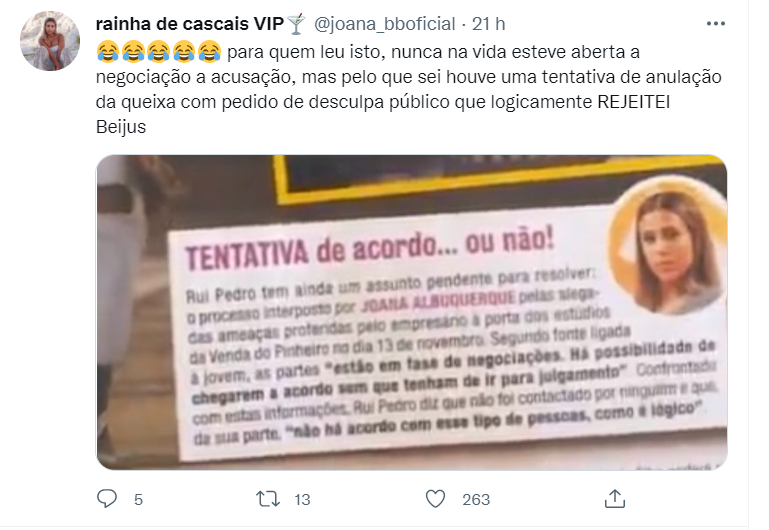The image size is (769, 530).
Task: Click the reply speech bubble icon
Action: (x=107, y=499)
